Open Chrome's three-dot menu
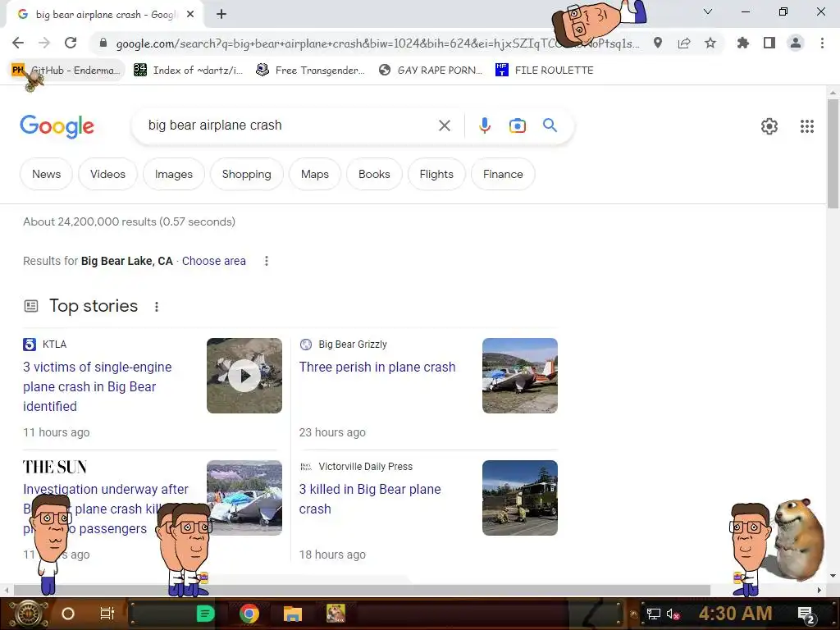The width and height of the screenshot is (840, 630). pyautogui.click(x=822, y=43)
